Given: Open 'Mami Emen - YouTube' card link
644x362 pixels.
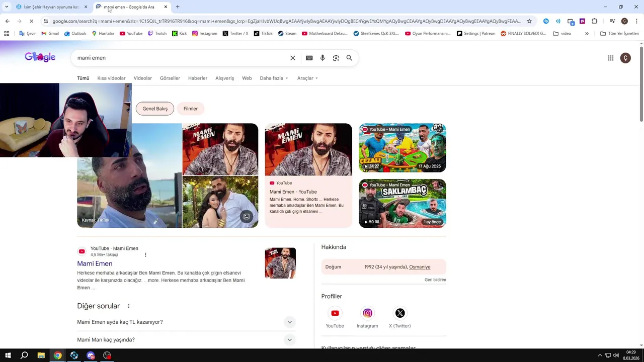Looking at the screenshot, I should (293, 192).
